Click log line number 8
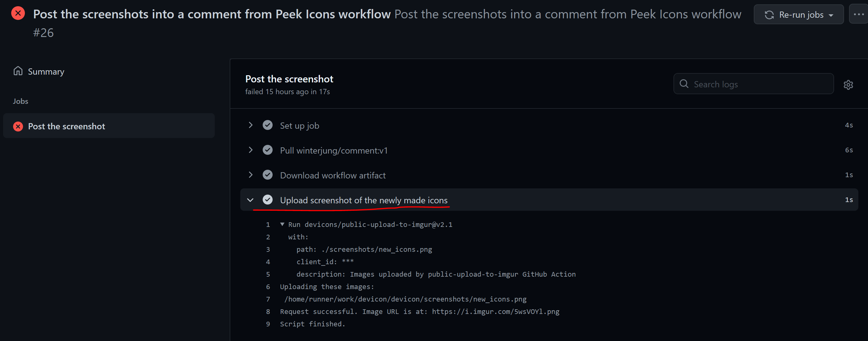 tap(268, 312)
